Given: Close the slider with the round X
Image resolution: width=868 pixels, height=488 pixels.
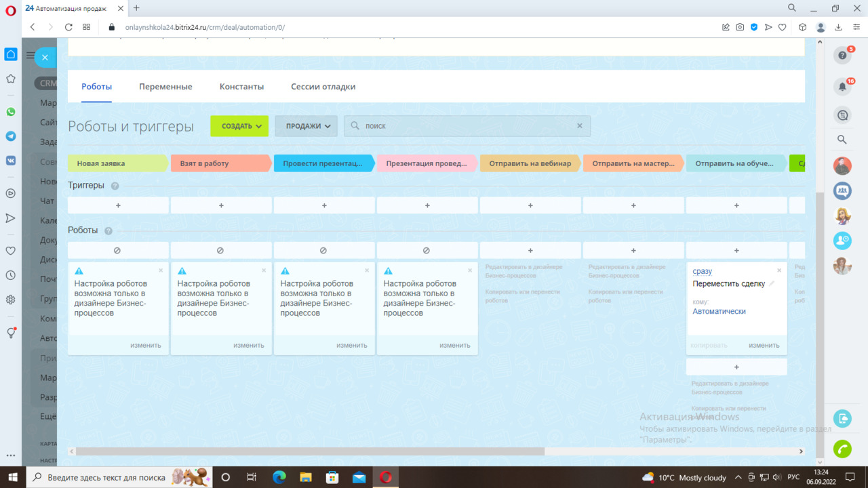Looking at the screenshot, I should tap(45, 58).
